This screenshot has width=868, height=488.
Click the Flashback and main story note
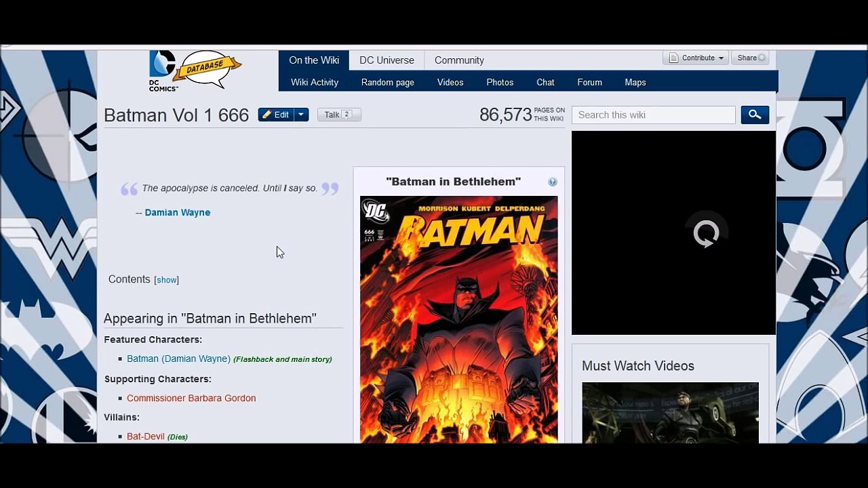(283, 359)
